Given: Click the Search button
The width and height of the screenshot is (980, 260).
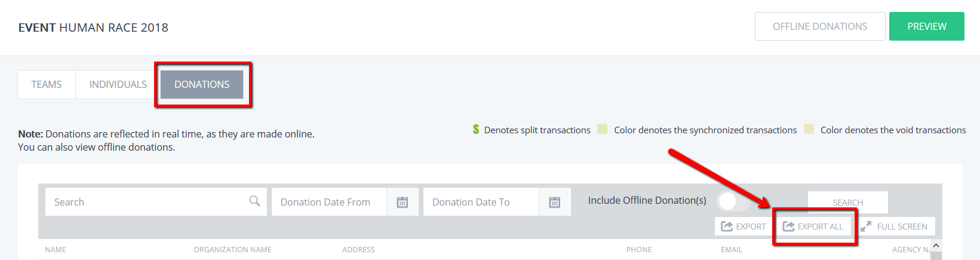Looking at the screenshot, I should tap(848, 203).
